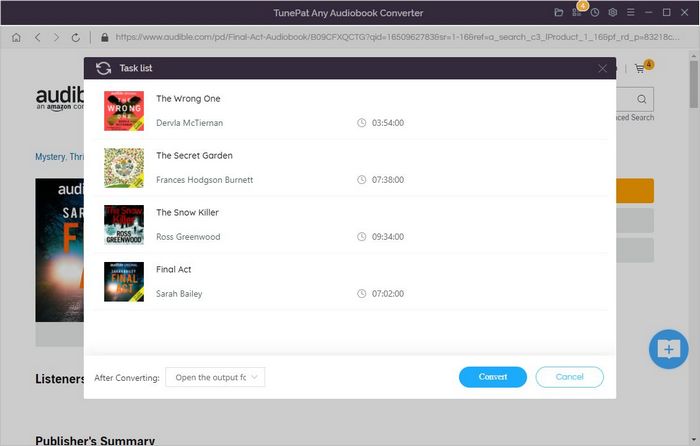The height and width of the screenshot is (446, 700).
Task: Expand the After Converting dropdown
Action: point(215,377)
